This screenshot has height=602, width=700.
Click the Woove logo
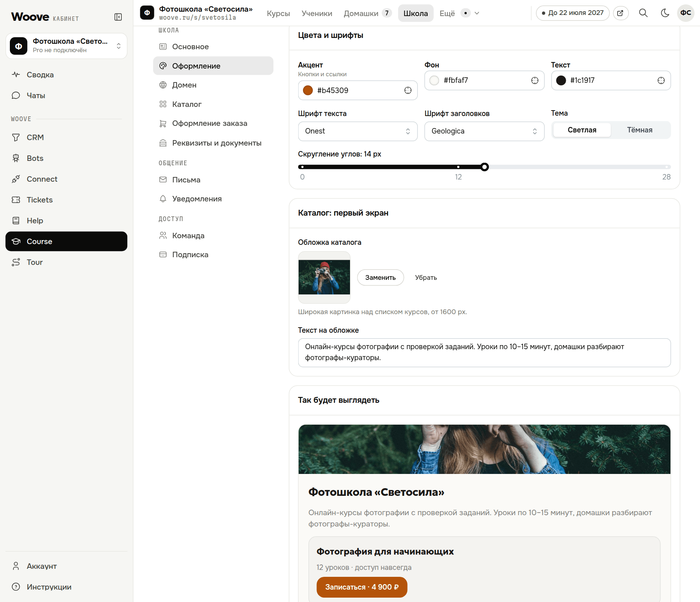(x=30, y=17)
